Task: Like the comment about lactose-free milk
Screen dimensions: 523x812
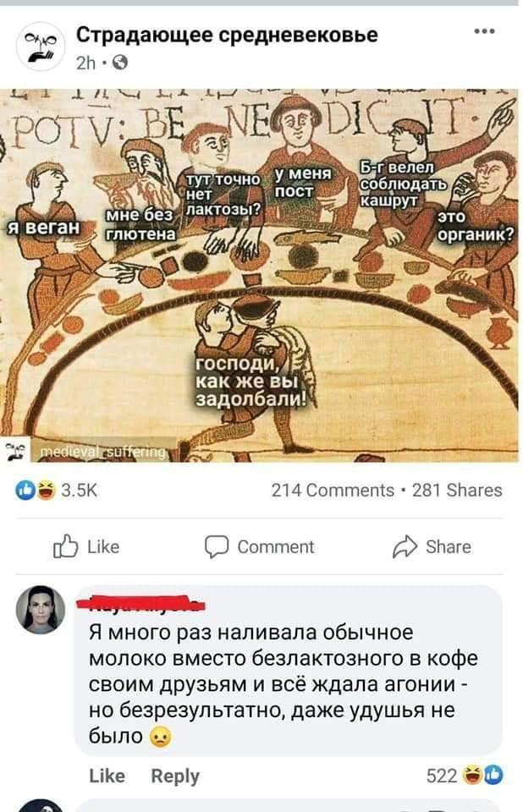Action: (107, 776)
